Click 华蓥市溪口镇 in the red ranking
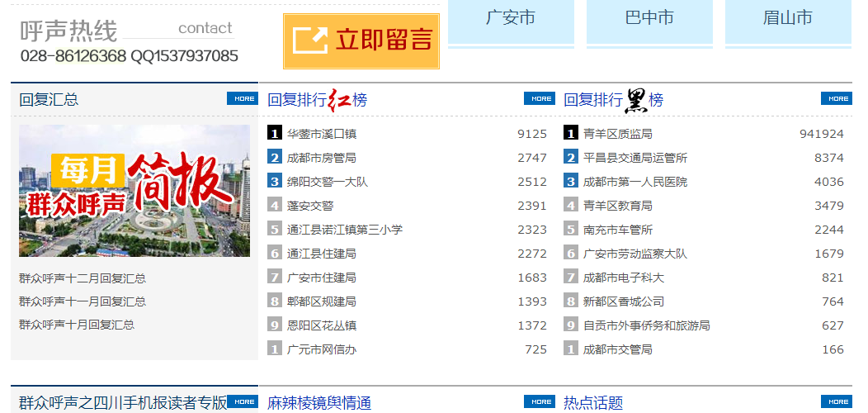868x413 pixels. [322, 134]
